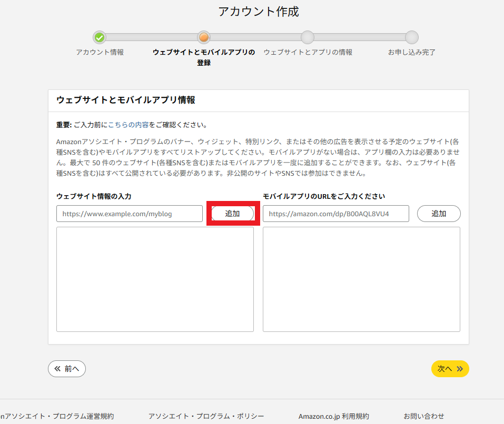Open Amazon.co.jp 利用規約 footer link

(x=334, y=416)
